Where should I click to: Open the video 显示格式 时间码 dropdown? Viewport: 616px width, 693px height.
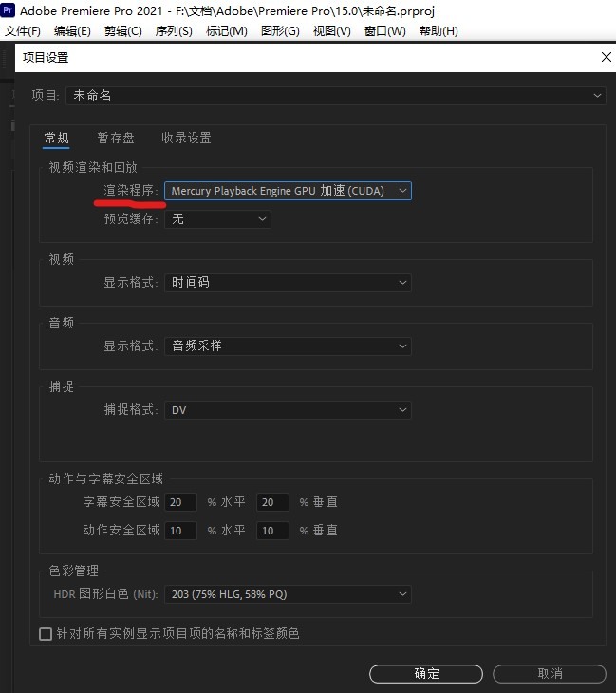pos(288,283)
